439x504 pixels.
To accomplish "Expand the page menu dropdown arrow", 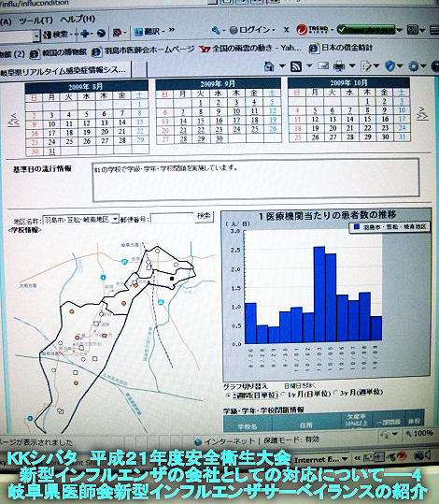I will tap(375, 66).
